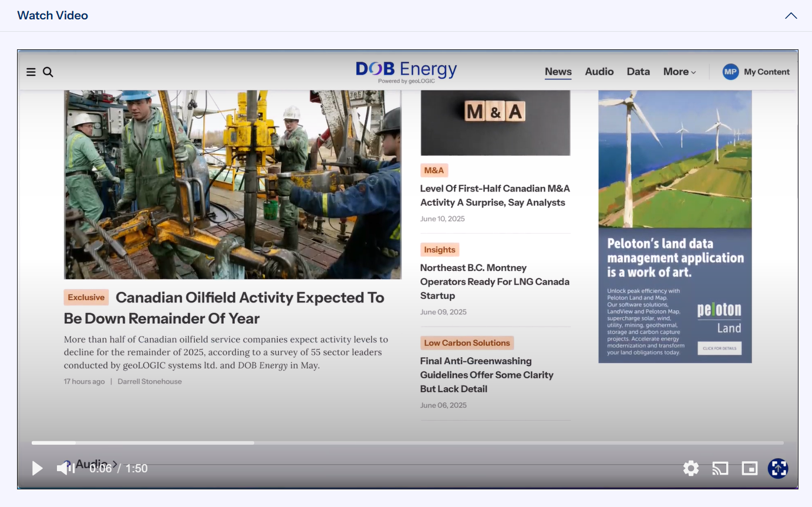Open the hamburger menu
The image size is (812, 507).
pos(31,72)
